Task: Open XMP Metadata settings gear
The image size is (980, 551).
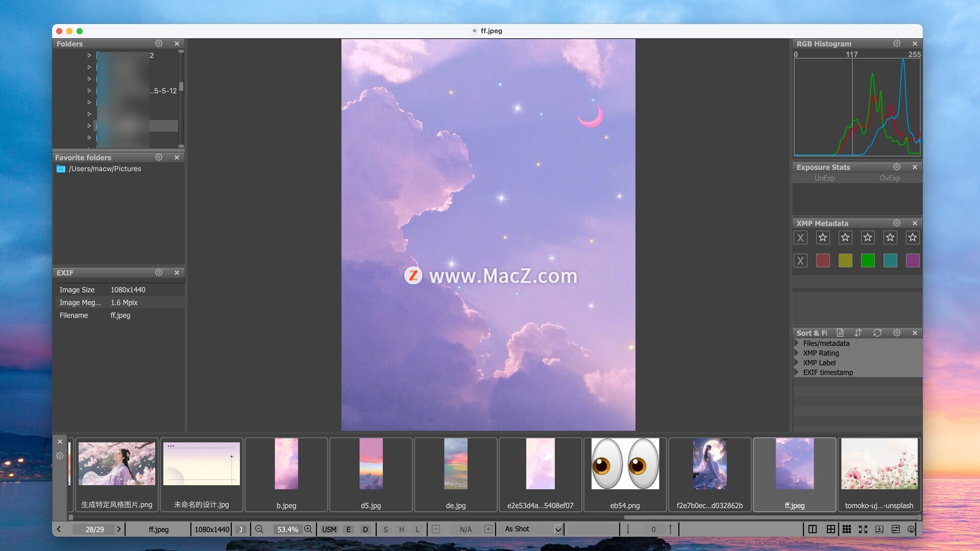Action: 897,223
